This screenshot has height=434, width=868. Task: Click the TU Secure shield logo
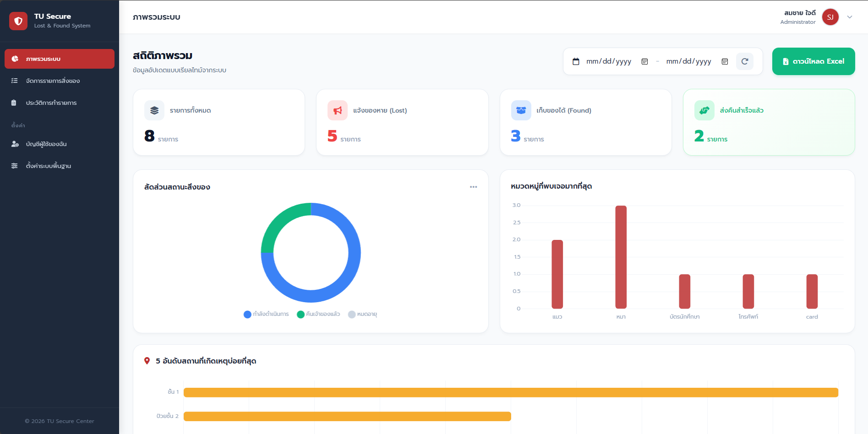pos(18,21)
